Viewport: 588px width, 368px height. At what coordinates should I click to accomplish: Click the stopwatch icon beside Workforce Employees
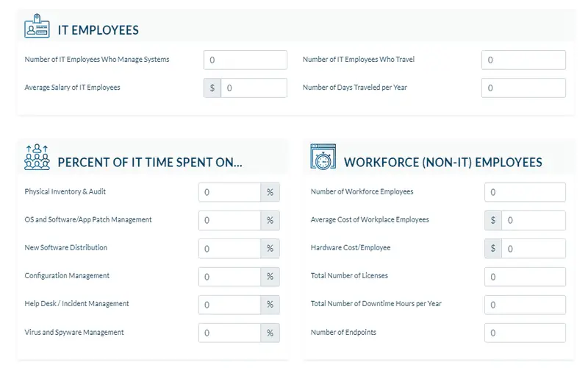click(x=323, y=157)
